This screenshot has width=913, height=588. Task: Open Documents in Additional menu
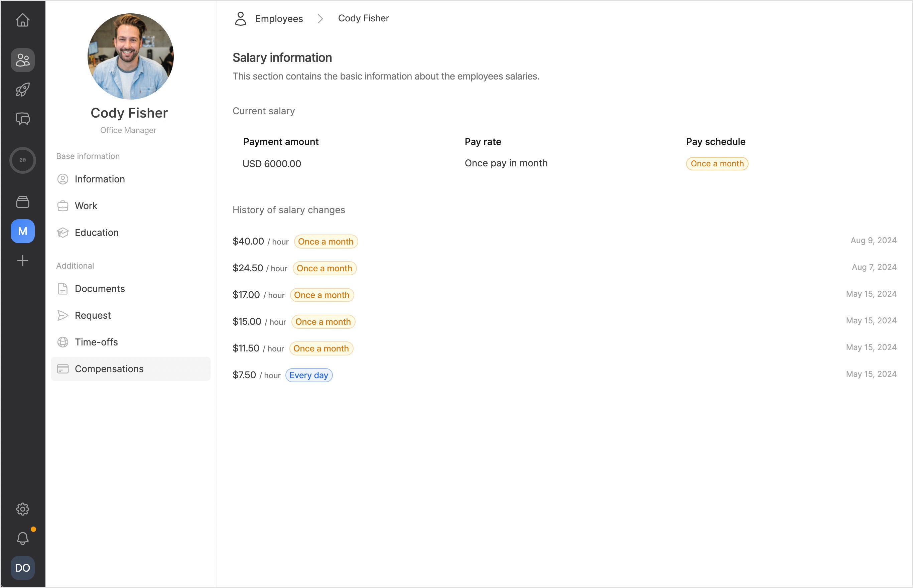100,289
